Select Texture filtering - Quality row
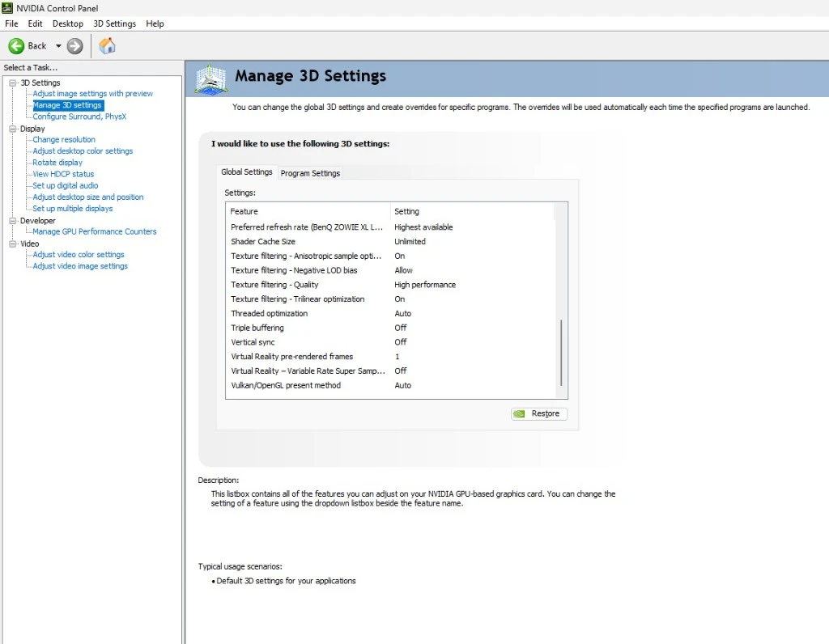829x644 pixels. [x=391, y=284]
